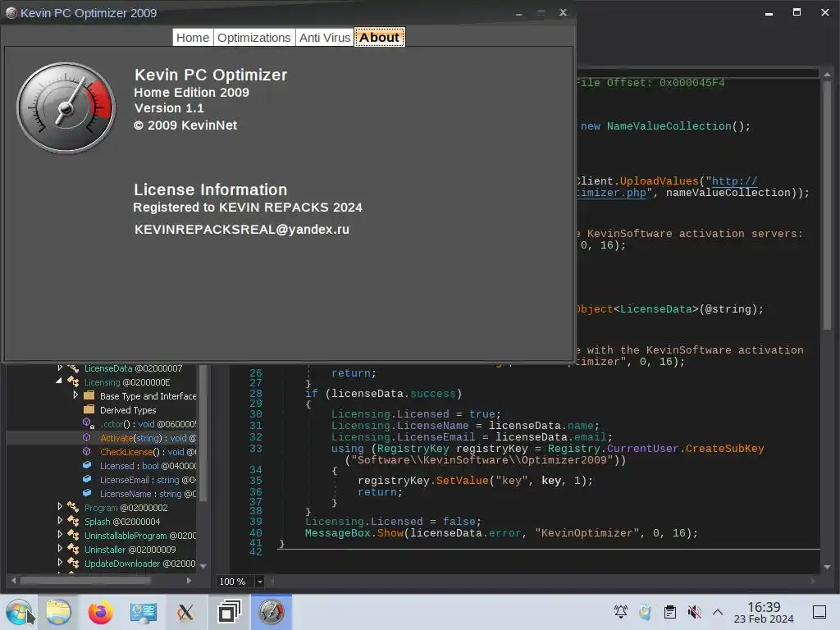Collapse the Licensing class node

pyautogui.click(x=59, y=381)
